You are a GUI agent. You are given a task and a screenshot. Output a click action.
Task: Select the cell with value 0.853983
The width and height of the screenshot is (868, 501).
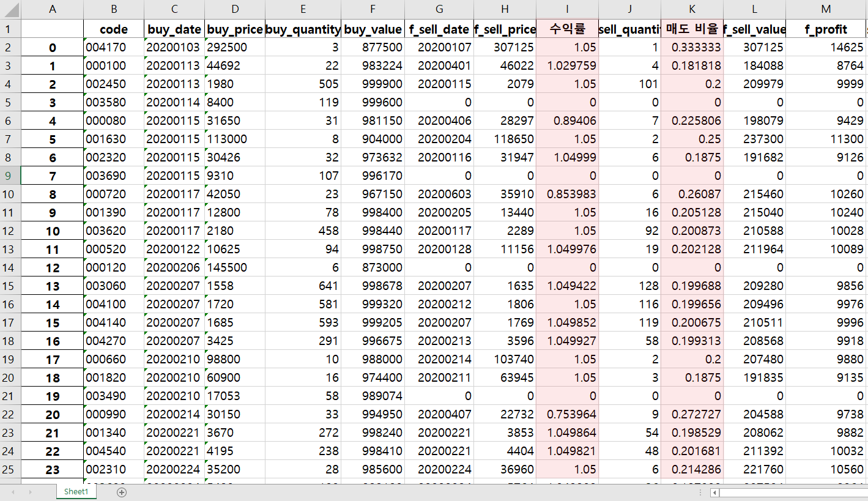(568, 194)
